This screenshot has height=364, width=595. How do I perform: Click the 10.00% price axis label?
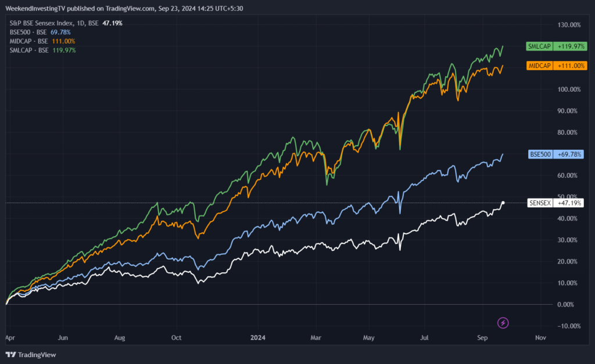pyautogui.click(x=567, y=283)
